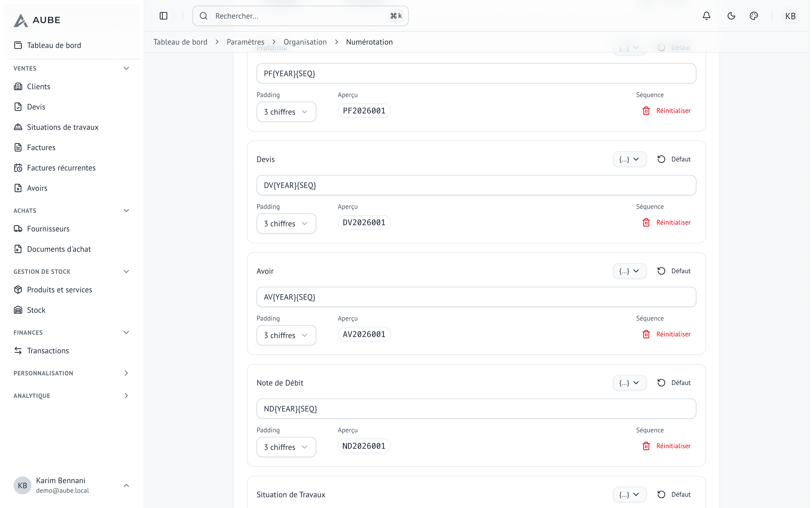Image resolution: width=812 pixels, height=508 pixels.
Task: Open the KB user avatar menu
Action: pos(790,16)
